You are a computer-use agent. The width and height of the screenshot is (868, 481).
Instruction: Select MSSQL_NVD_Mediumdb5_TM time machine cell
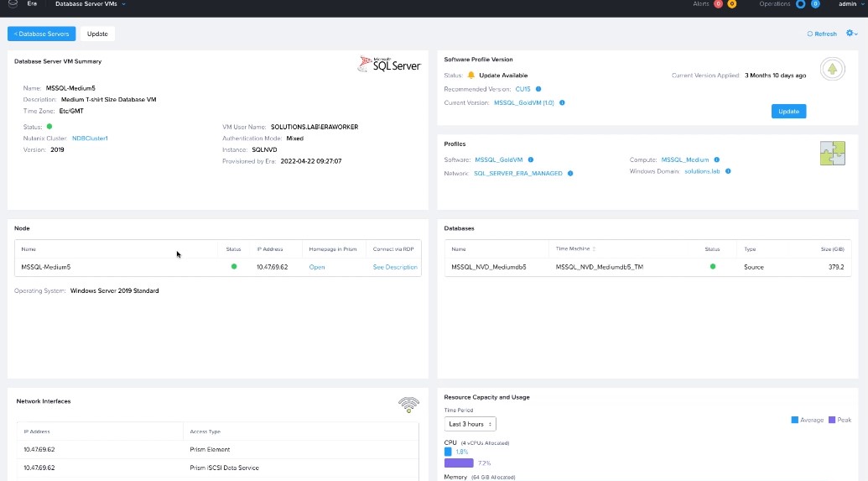[599, 267]
